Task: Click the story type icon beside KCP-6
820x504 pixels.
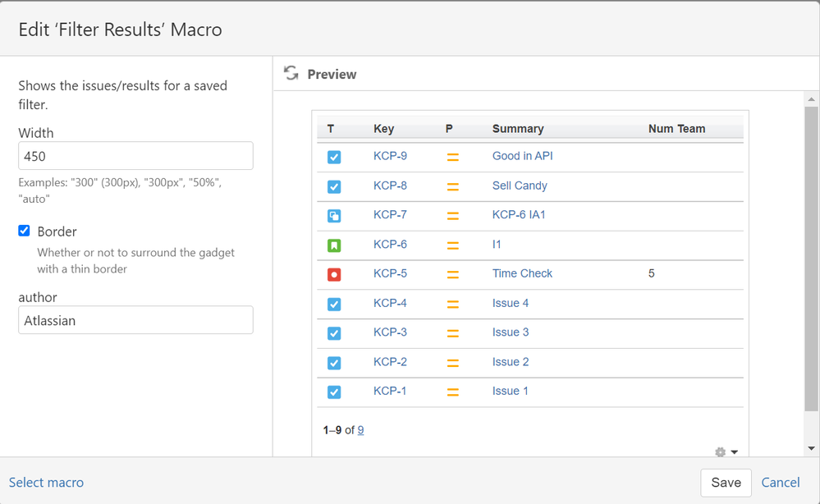Action: [333, 245]
